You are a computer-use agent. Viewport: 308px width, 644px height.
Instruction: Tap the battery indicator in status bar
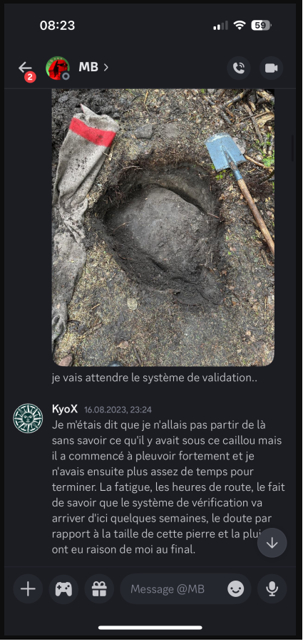262,26
